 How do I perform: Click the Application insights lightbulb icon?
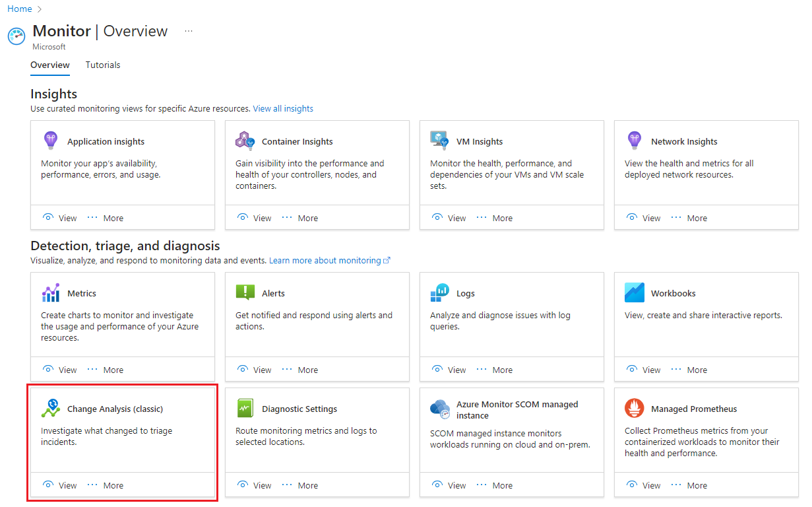tap(51, 141)
